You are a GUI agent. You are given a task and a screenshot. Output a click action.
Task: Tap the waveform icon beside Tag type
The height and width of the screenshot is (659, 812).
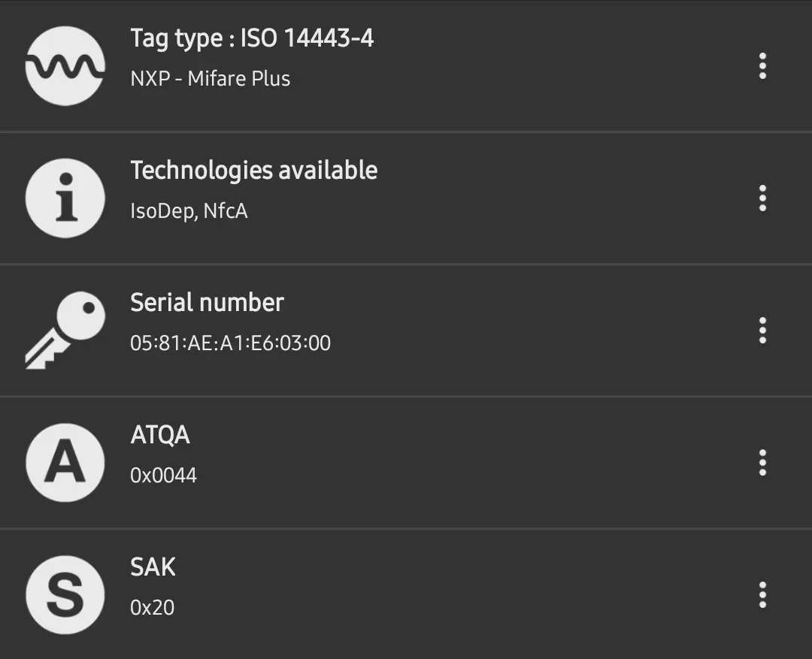point(65,66)
